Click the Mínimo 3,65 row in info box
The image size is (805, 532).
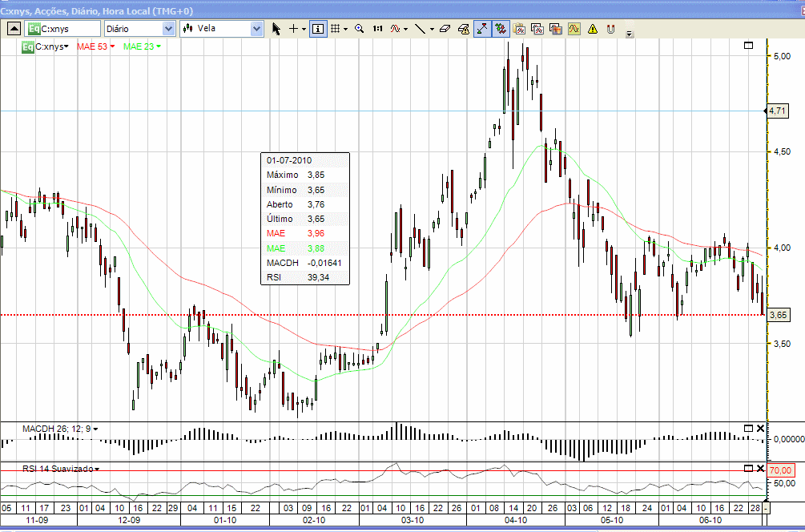[x=305, y=190]
